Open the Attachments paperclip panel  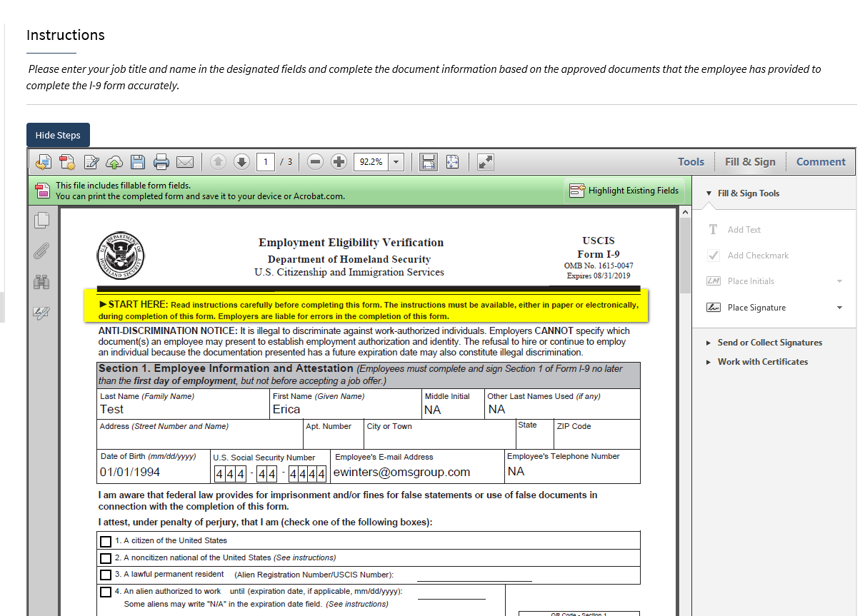point(42,251)
